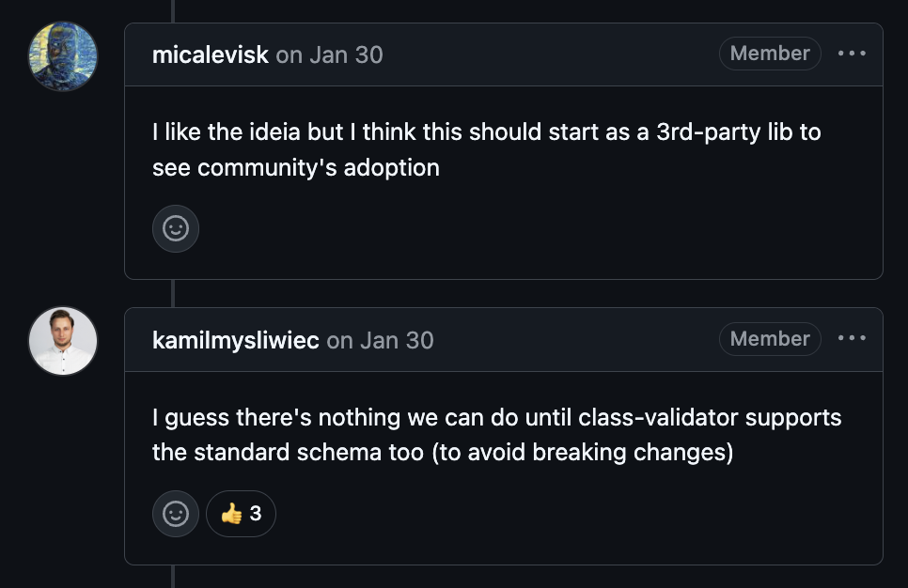
Task: Open the three-dot menu on kamilmysliwiec's comment
Action: (x=852, y=338)
